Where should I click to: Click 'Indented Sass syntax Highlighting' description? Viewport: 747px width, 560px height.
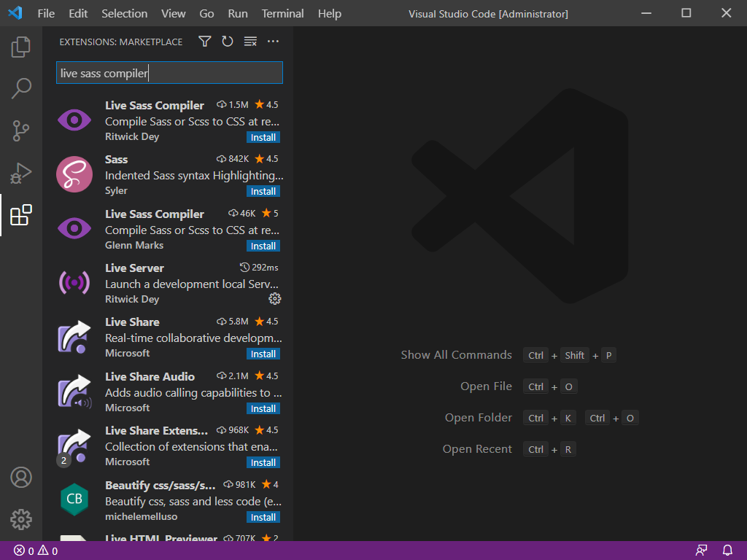click(x=194, y=175)
